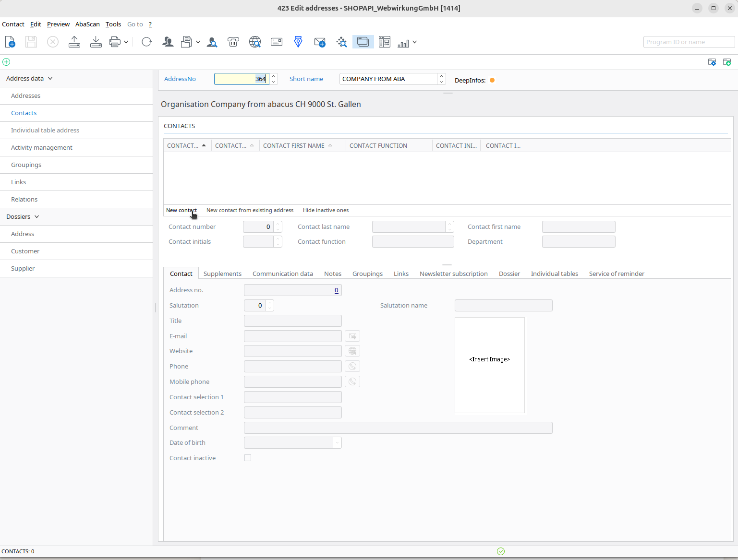Select Activity management in the sidebar
738x560 pixels.
click(x=42, y=148)
